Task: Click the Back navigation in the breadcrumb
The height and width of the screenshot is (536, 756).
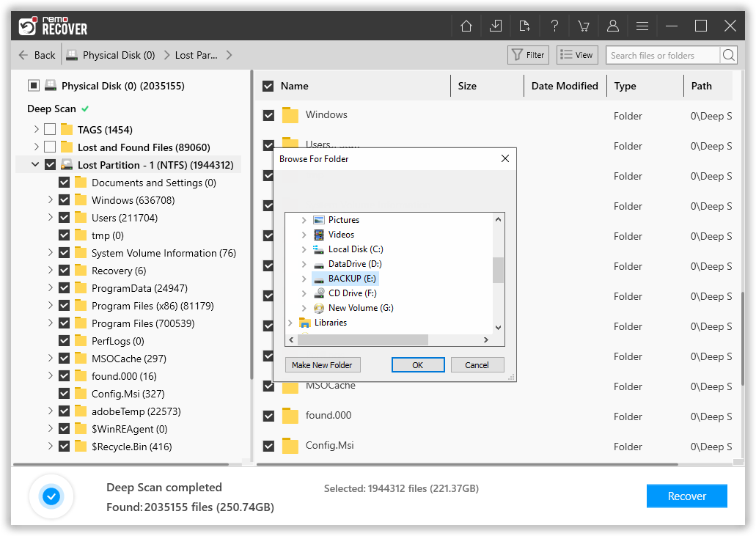Action: tap(37, 54)
